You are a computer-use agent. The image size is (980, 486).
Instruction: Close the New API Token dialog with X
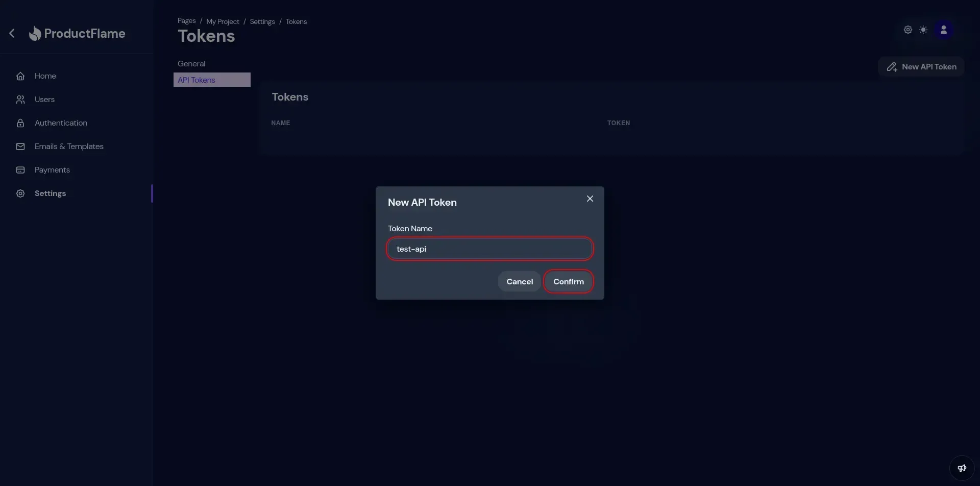click(590, 199)
